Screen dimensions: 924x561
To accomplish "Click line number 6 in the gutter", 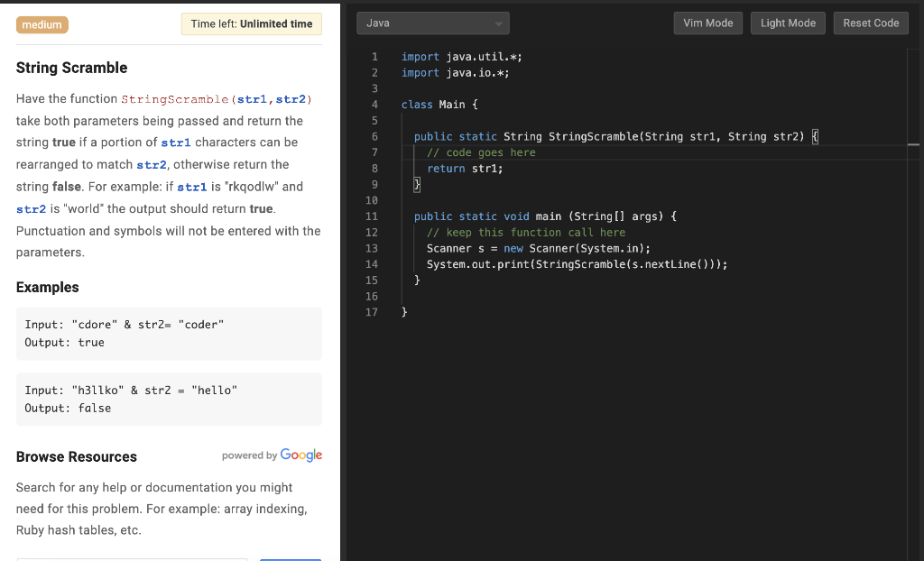I will tap(374, 136).
